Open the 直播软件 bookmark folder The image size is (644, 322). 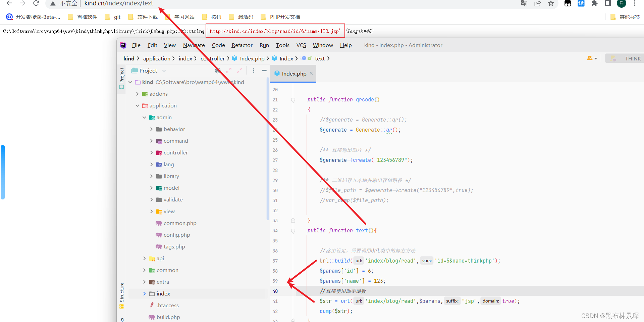pyautogui.click(x=83, y=17)
